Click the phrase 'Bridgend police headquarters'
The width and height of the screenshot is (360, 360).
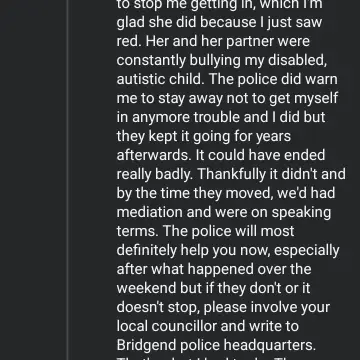[215, 345]
